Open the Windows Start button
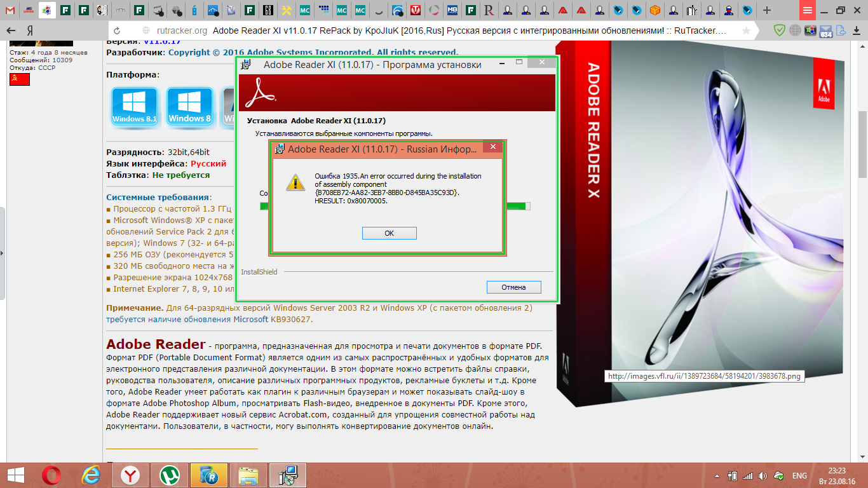This screenshot has height=488, width=868. pyautogui.click(x=15, y=475)
